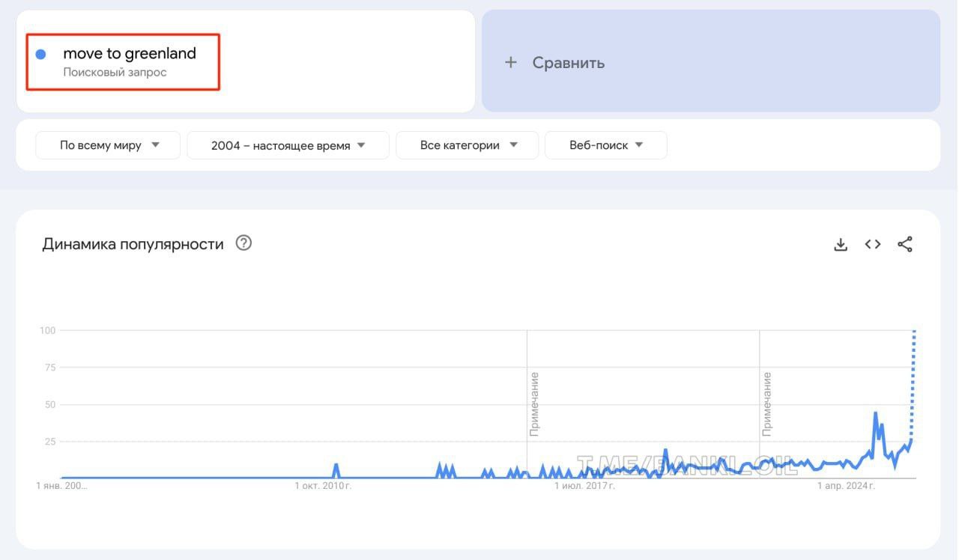Click the second Примечание note marker
This screenshot has height=560, width=959.
pyautogui.click(x=766, y=404)
